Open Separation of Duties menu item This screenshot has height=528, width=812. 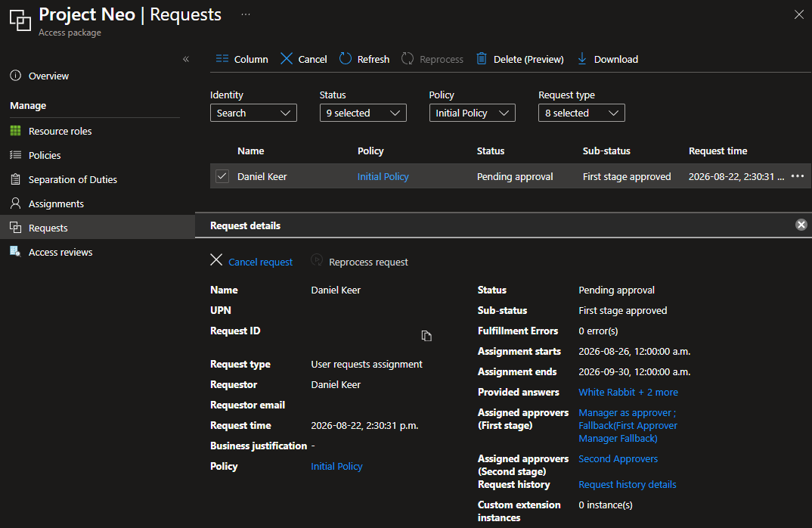point(73,179)
